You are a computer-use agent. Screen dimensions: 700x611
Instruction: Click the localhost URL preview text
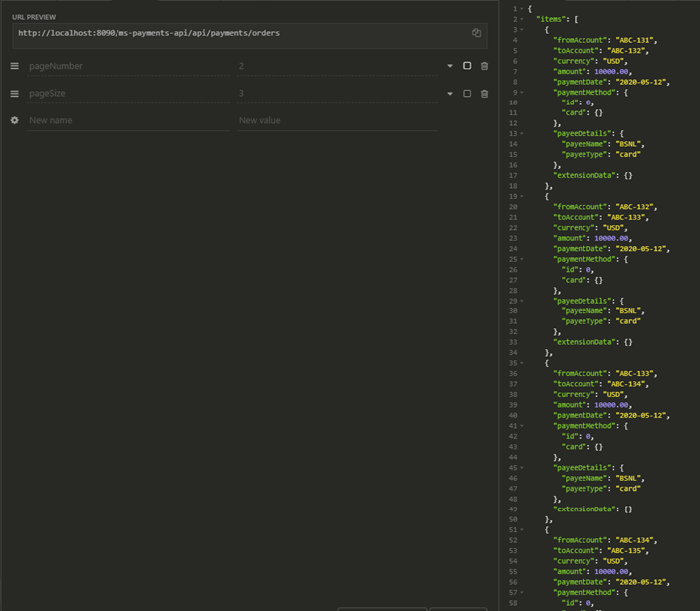coord(148,33)
